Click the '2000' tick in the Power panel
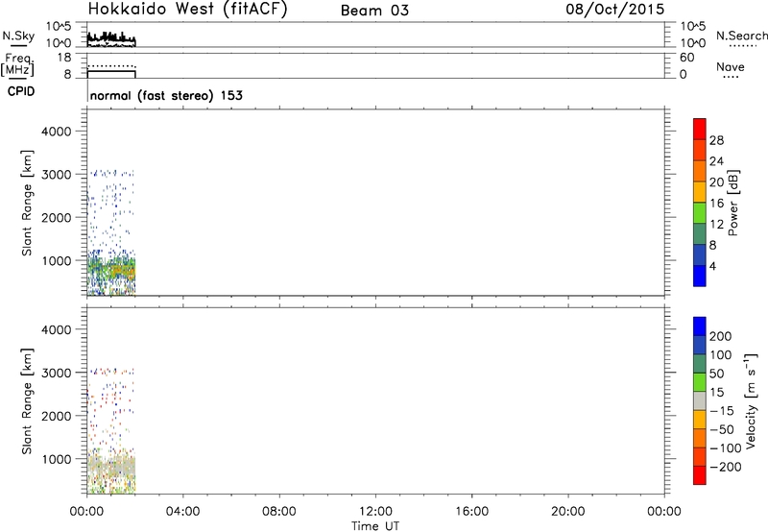Screen dimensions: 768x532 click(x=57, y=217)
